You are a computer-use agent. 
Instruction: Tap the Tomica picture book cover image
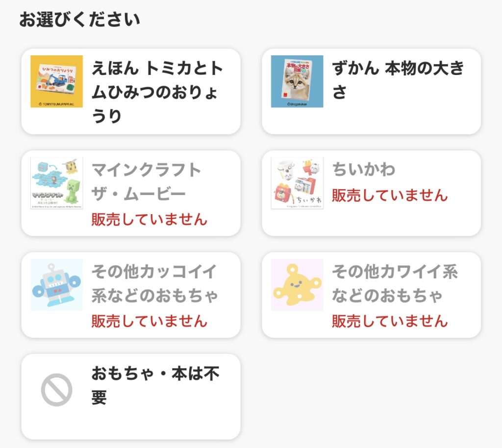point(57,81)
